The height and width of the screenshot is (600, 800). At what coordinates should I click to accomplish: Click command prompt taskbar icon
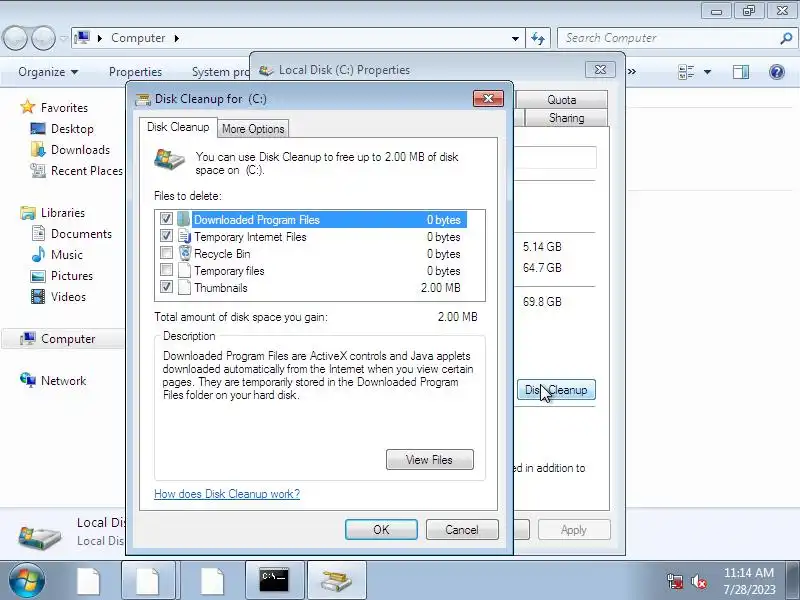pyautogui.click(x=274, y=580)
